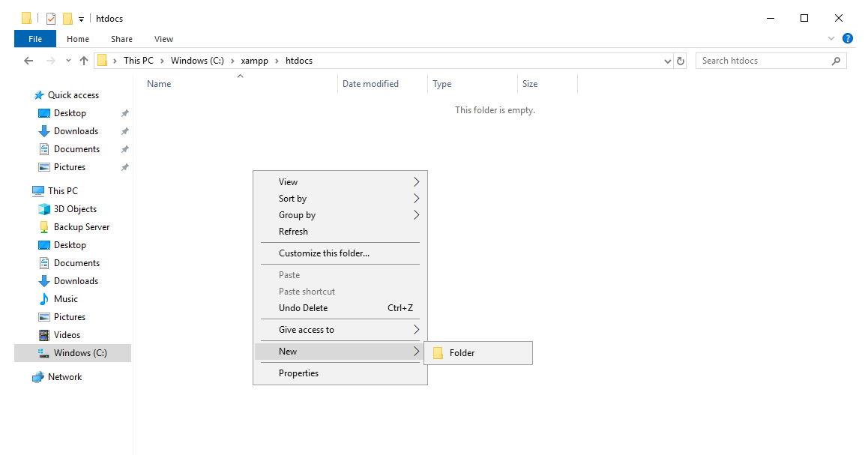Open Backup Server in the navigation pane
Image resolution: width=868 pixels, height=455 pixels.
[81, 227]
